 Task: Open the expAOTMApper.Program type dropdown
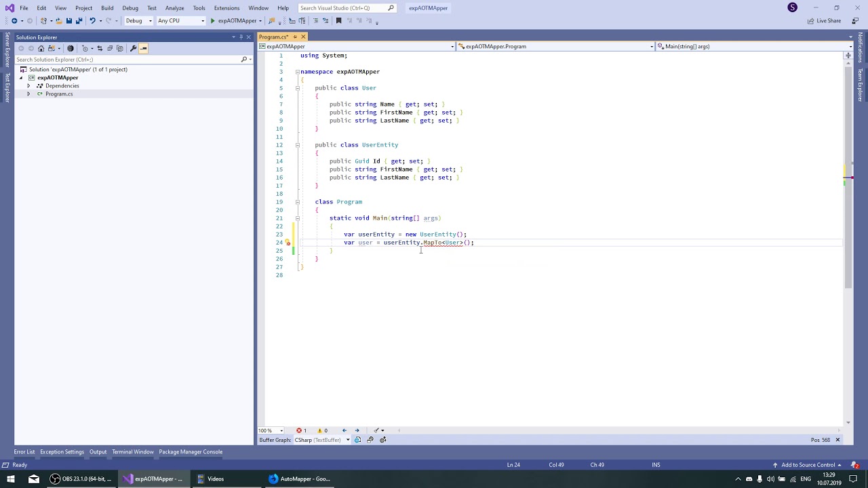[555, 47]
